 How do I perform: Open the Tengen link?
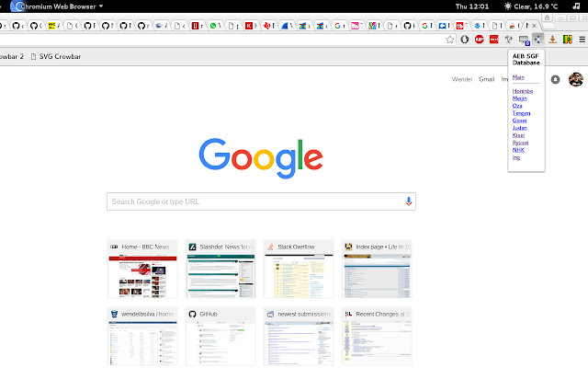(521, 113)
